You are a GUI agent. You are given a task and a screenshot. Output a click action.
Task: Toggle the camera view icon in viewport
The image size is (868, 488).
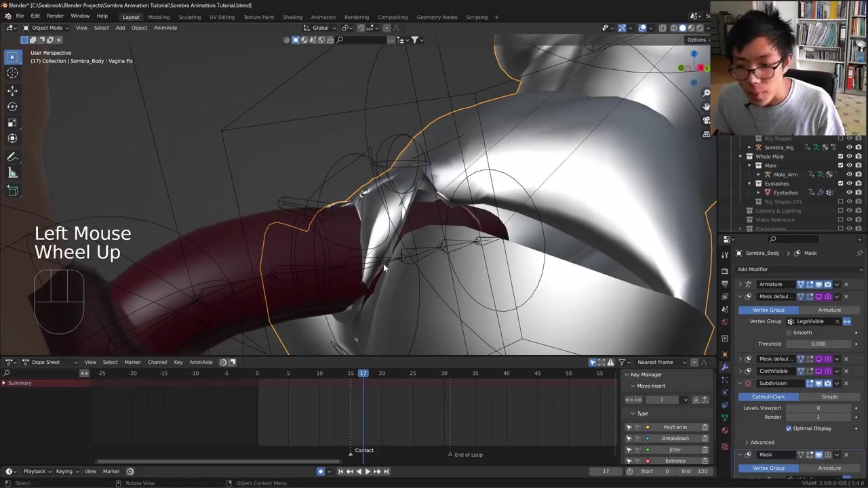tap(706, 120)
